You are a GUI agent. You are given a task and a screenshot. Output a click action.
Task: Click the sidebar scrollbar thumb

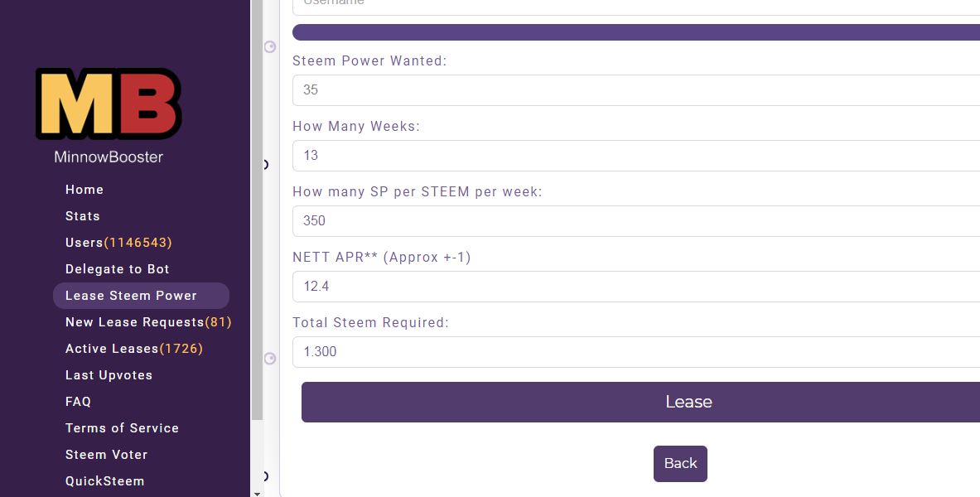point(257,210)
